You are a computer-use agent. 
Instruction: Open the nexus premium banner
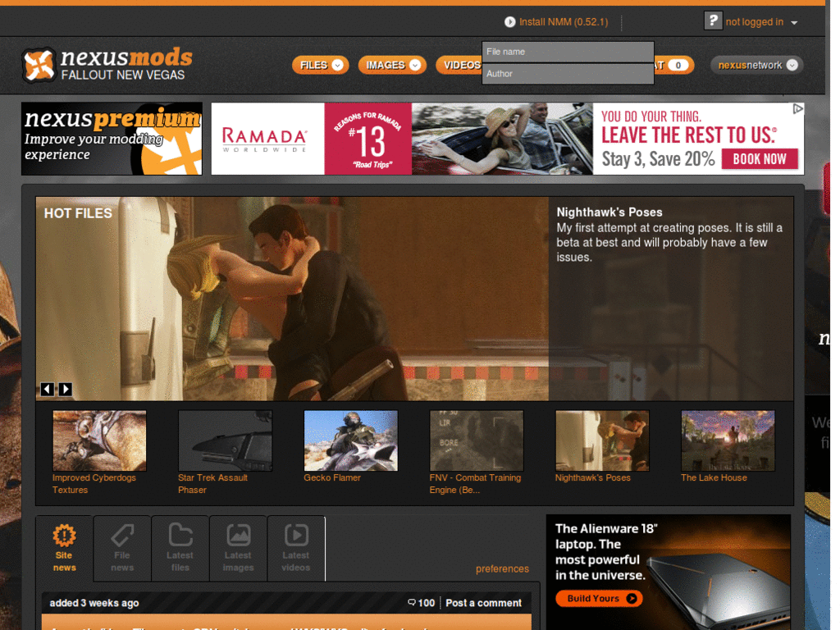(112, 139)
